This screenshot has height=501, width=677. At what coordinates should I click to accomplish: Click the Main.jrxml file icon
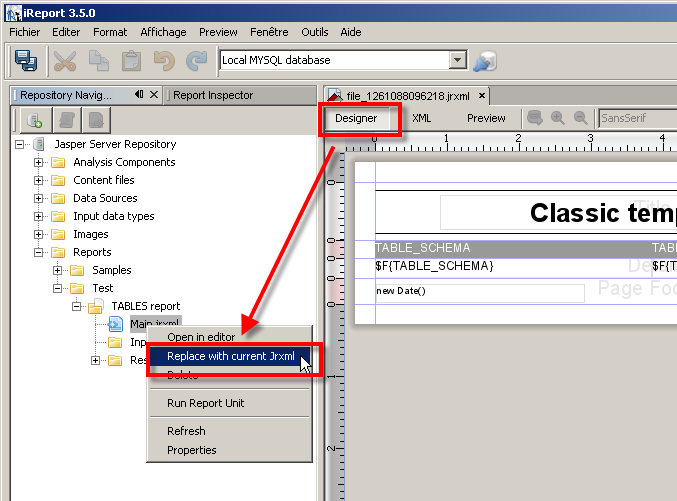point(115,324)
